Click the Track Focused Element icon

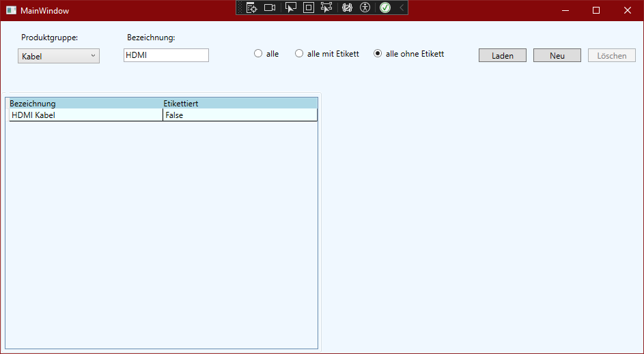326,8
